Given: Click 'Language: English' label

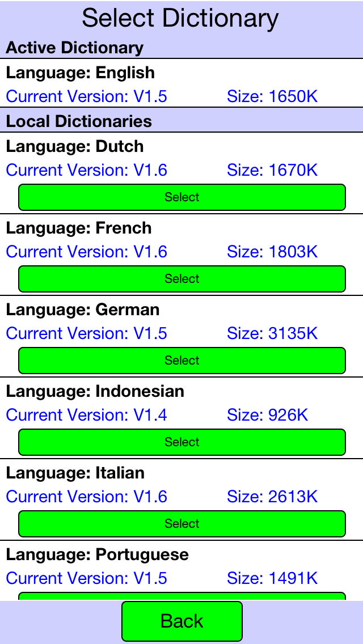Looking at the screenshot, I should pyautogui.click(x=80, y=73).
